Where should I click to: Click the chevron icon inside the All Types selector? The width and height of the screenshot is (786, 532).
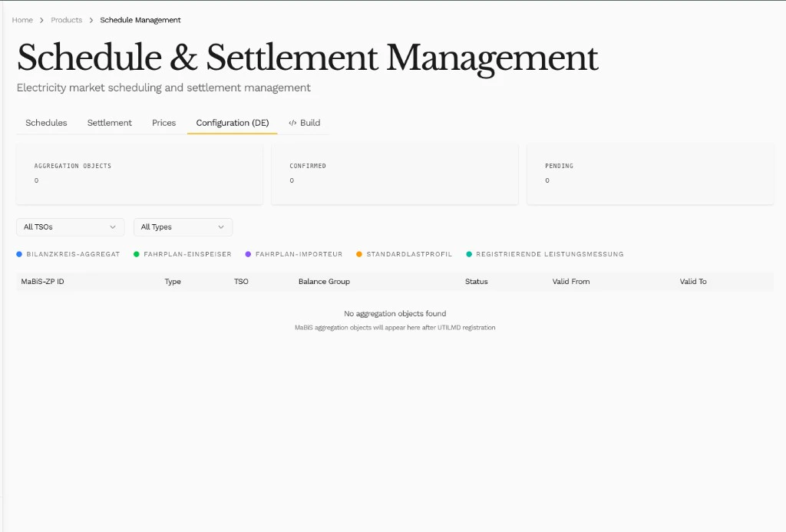click(x=222, y=227)
